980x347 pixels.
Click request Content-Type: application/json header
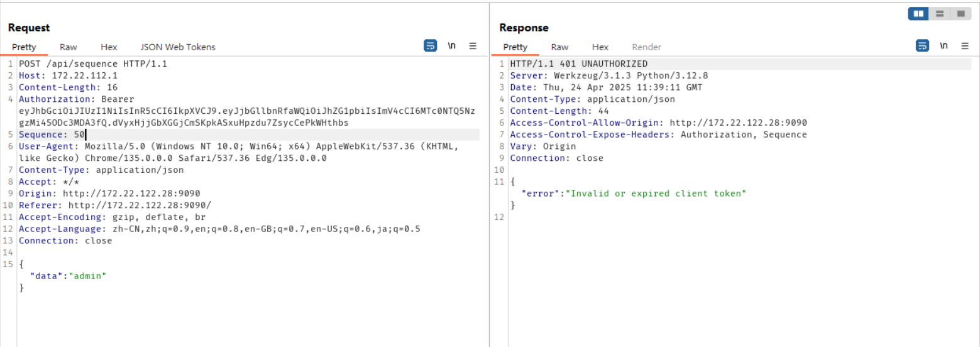point(101,170)
